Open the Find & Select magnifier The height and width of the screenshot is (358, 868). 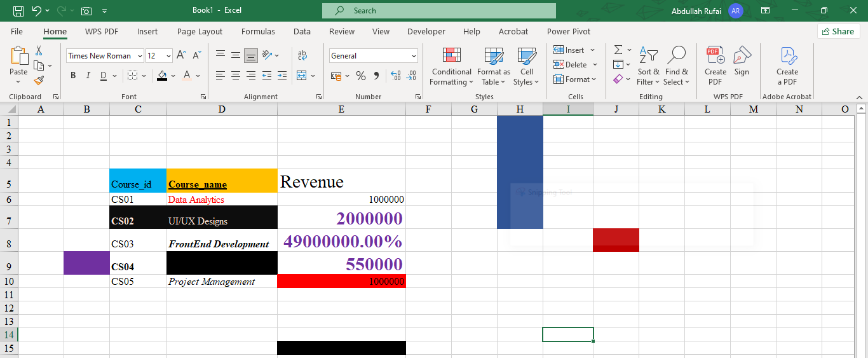(x=676, y=67)
